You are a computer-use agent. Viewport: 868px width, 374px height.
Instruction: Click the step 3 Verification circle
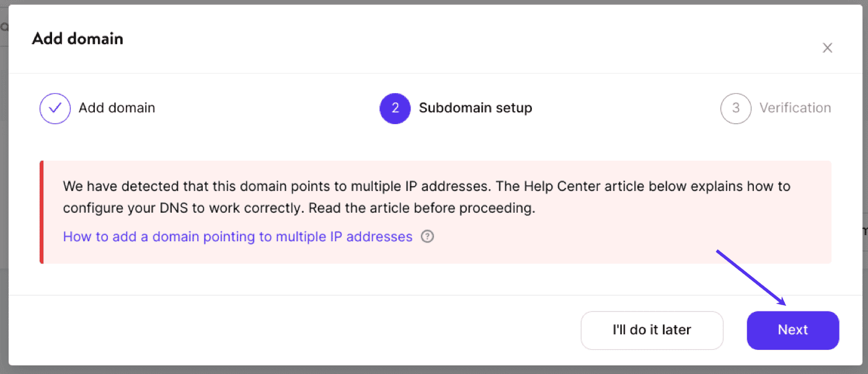click(735, 108)
